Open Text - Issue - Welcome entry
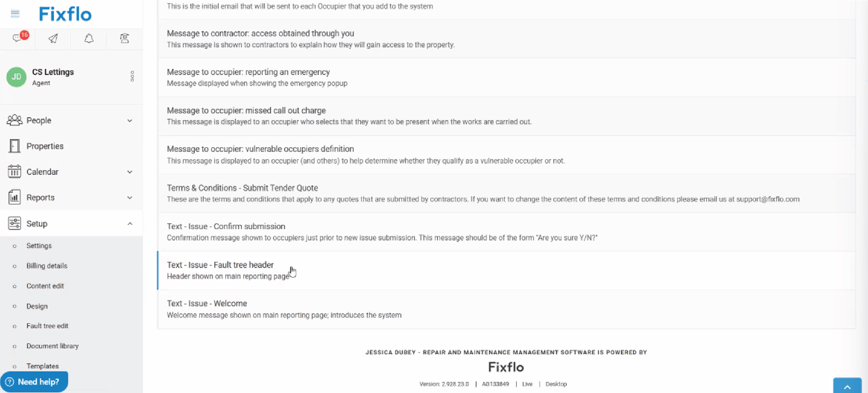Screen dimensions: 868x393 (207, 304)
